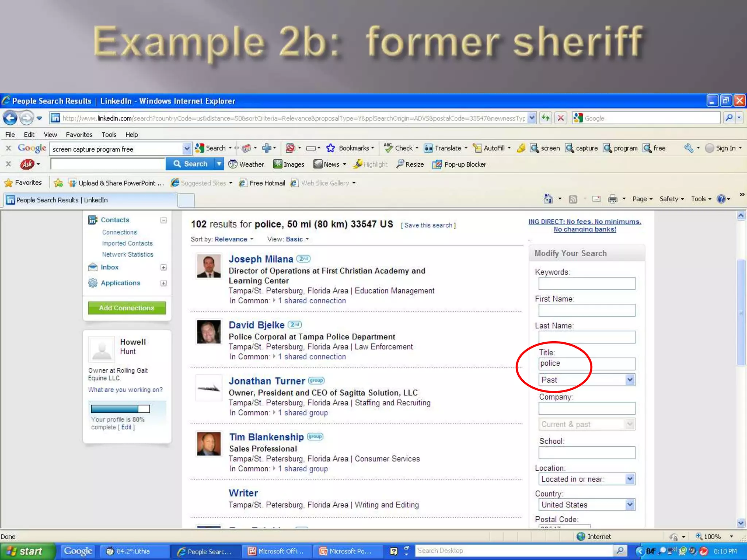The image size is (747, 560).
Task: Click the Keywords input field
Action: [x=587, y=283]
